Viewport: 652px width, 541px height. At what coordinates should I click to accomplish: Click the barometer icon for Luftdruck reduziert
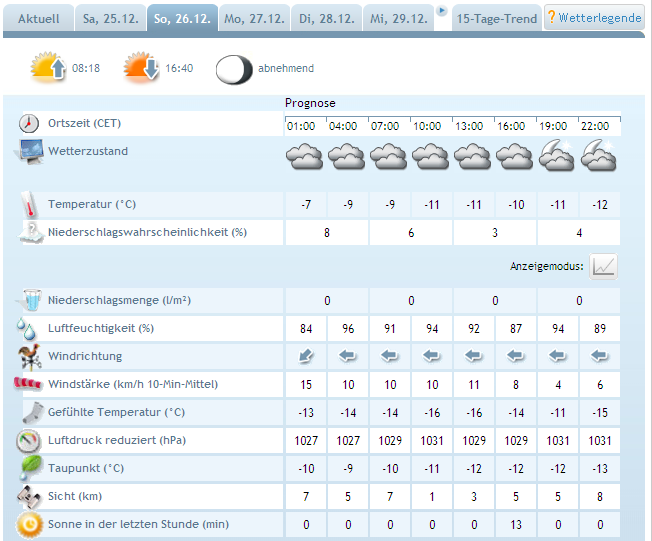pyautogui.click(x=28, y=441)
